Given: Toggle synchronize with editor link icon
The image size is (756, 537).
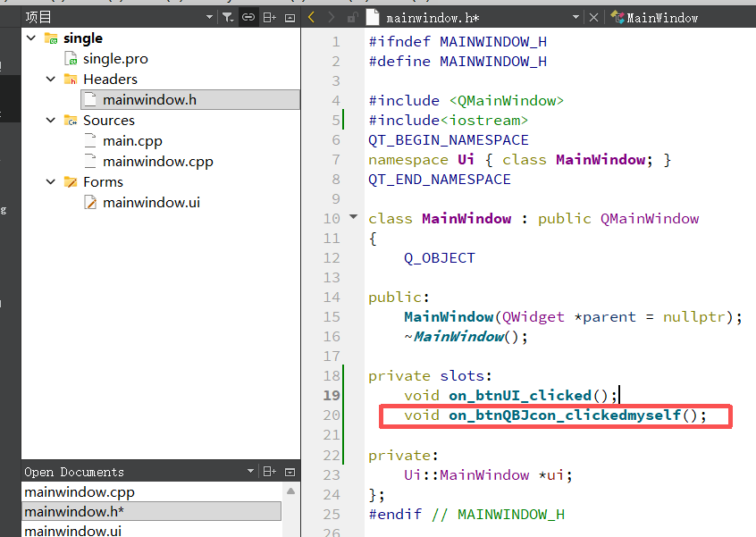Looking at the screenshot, I should click(x=248, y=17).
